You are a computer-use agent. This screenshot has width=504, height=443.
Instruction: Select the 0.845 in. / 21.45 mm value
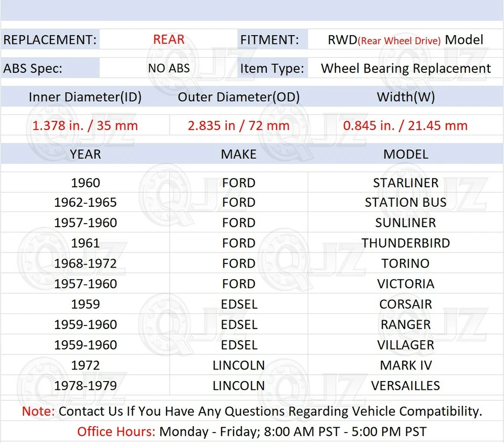[x=405, y=125]
